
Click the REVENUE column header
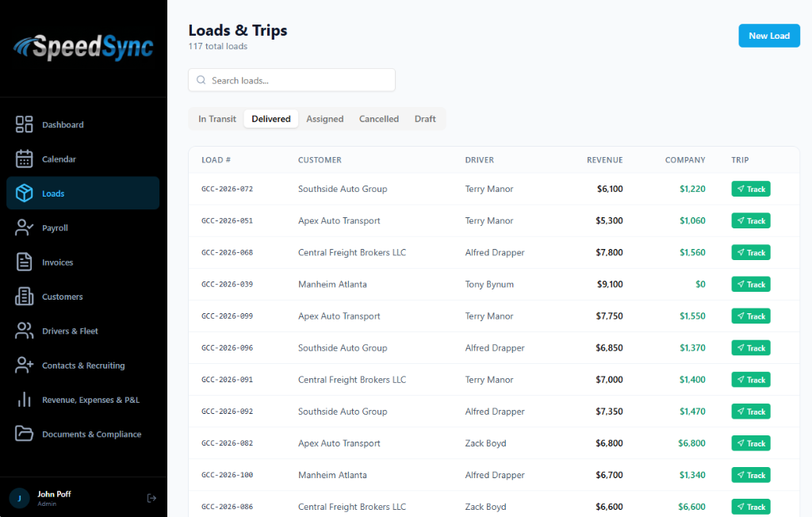(604, 160)
